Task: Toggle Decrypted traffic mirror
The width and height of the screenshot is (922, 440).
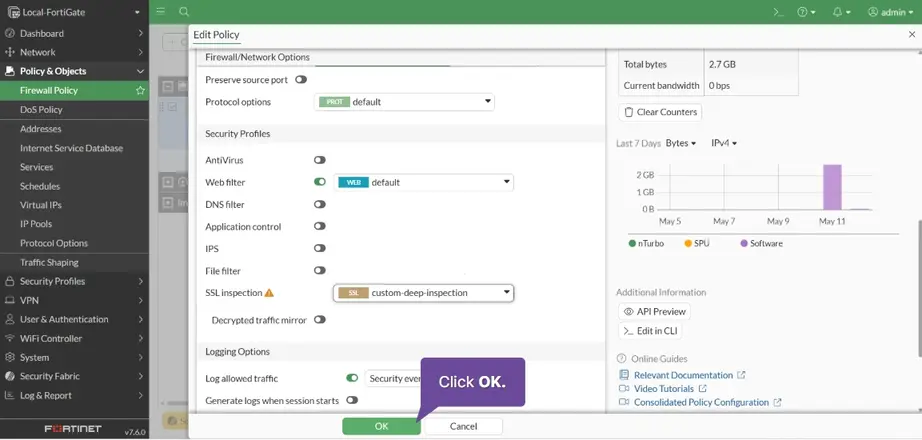Action: [320, 319]
